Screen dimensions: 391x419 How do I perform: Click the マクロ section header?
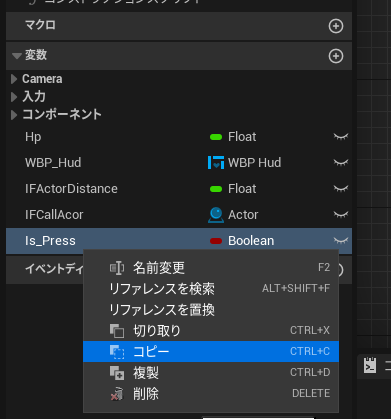coord(179,26)
